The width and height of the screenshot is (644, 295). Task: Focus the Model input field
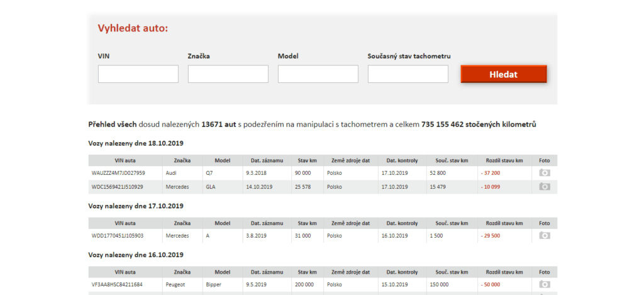[318, 74]
